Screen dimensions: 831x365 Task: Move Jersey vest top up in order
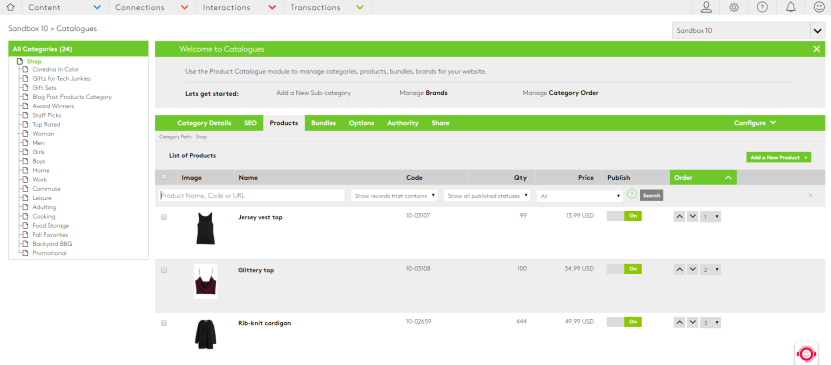tap(679, 217)
